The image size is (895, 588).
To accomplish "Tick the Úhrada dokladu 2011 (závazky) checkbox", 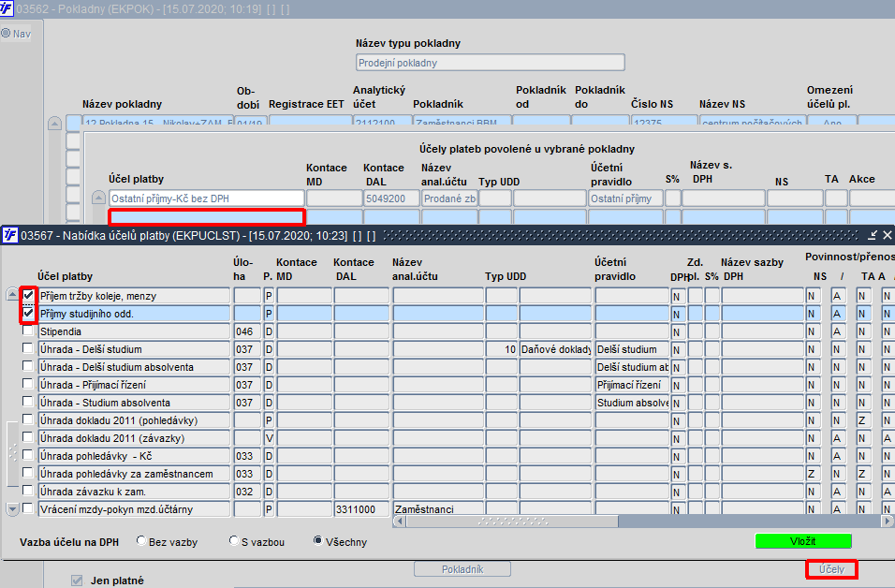I will pos(27,437).
